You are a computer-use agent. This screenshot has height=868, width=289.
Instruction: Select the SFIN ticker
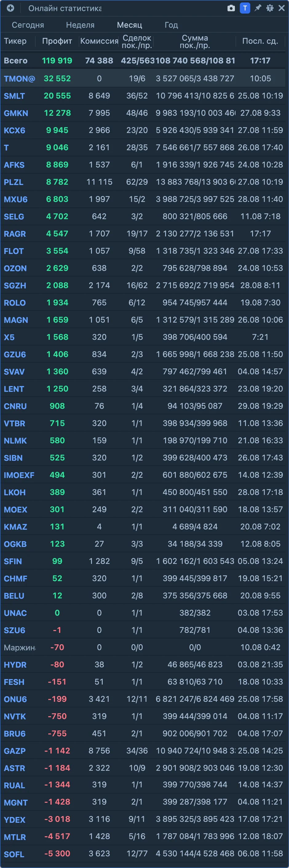point(13,562)
